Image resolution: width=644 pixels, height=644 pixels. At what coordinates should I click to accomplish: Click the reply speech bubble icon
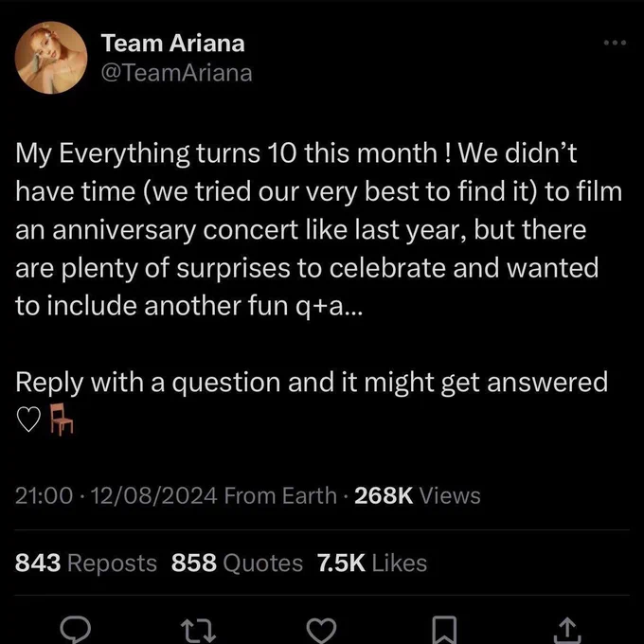[76, 629]
